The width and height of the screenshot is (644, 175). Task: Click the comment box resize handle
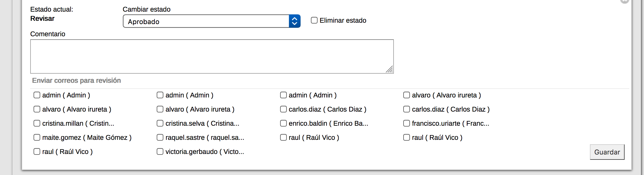click(x=389, y=69)
